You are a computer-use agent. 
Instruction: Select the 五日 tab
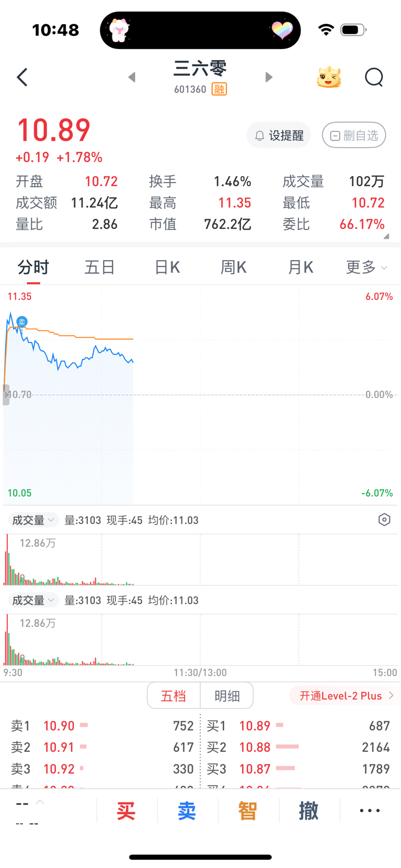[100, 267]
